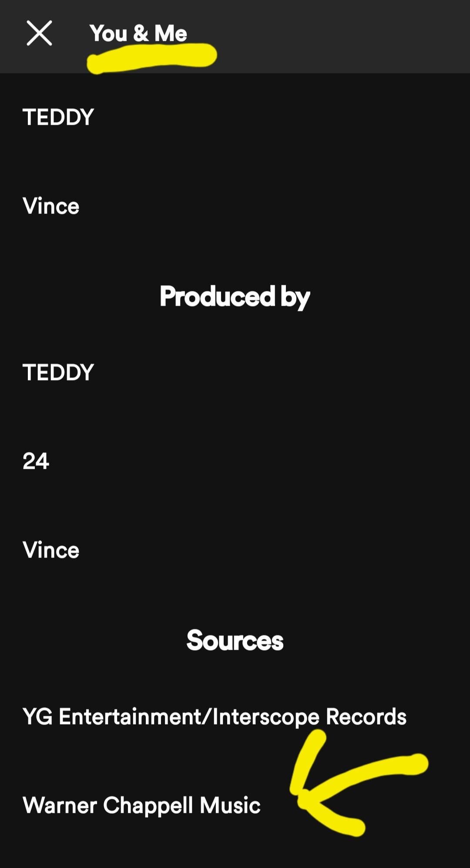The height and width of the screenshot is (868, 470).
Task: Select Vince above the Produced by heading
Action: point(51,206)
